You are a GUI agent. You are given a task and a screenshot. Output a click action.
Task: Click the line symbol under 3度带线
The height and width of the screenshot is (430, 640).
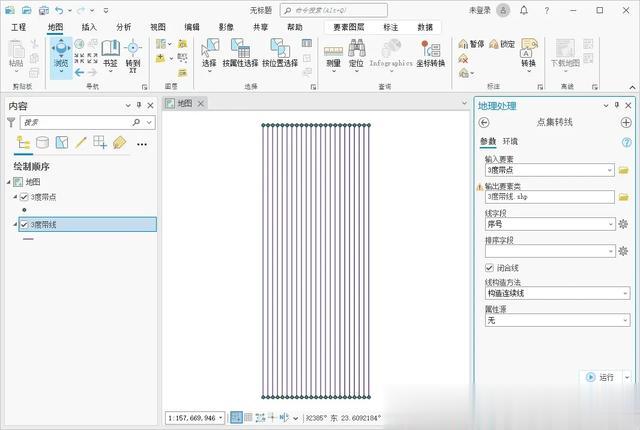coord(28,239)
